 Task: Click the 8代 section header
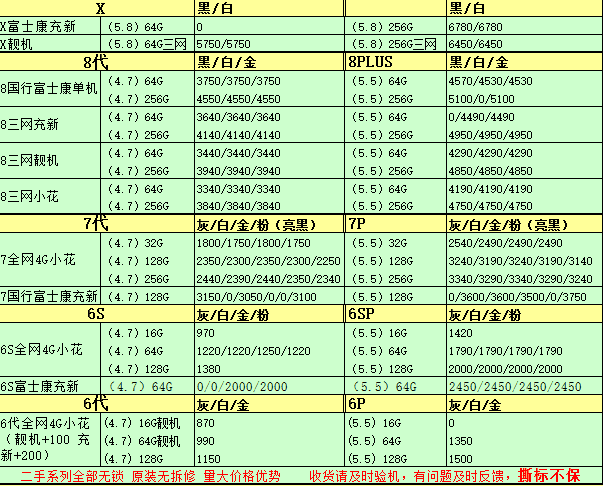(95, 62)
